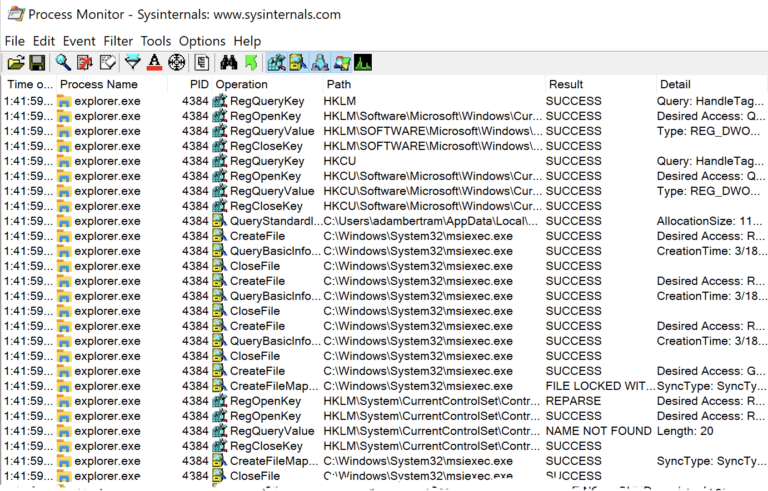Click the Save floppy disk icon
Viewport: 768px width, 491px height.
[37, 63]
